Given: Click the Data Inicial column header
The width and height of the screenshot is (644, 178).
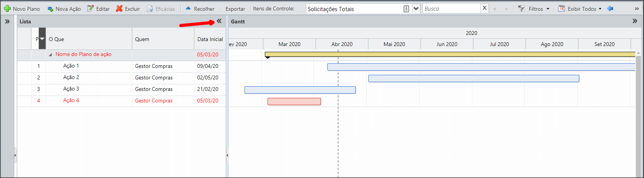Looking at the screenshot, I should [x=210, y=39].
